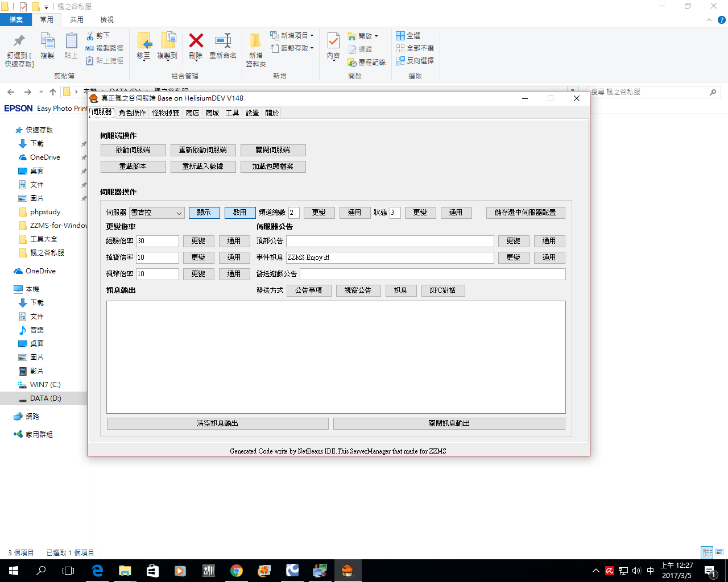Viewport: 728px width, 582px height.
Task: Open Windows Store from the taskbar
Action: tap(152, 571)
